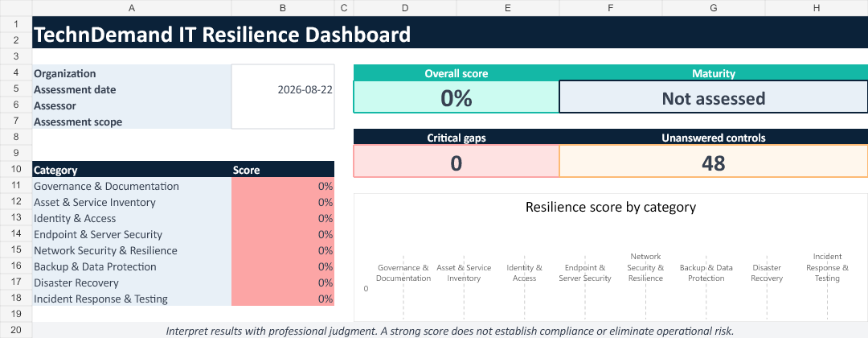This screenshot has height=338, width=868.
Task: Select row 20 header
Action: [x=16, y=330]
